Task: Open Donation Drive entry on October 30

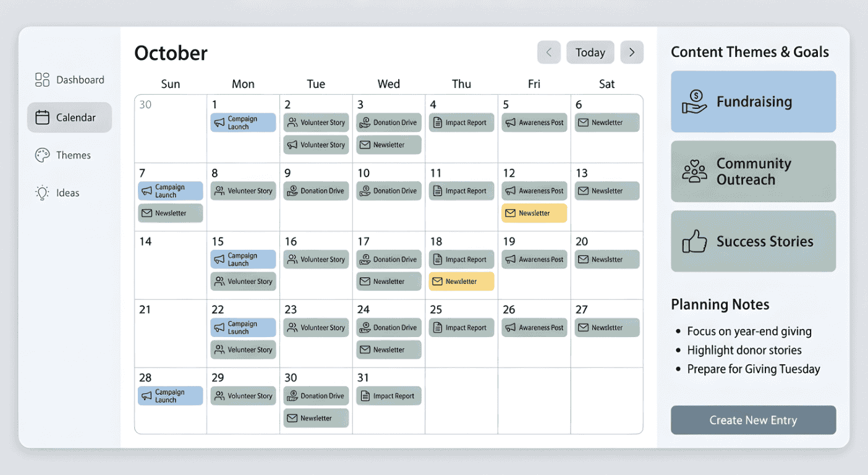Action: tap(316, 396)
